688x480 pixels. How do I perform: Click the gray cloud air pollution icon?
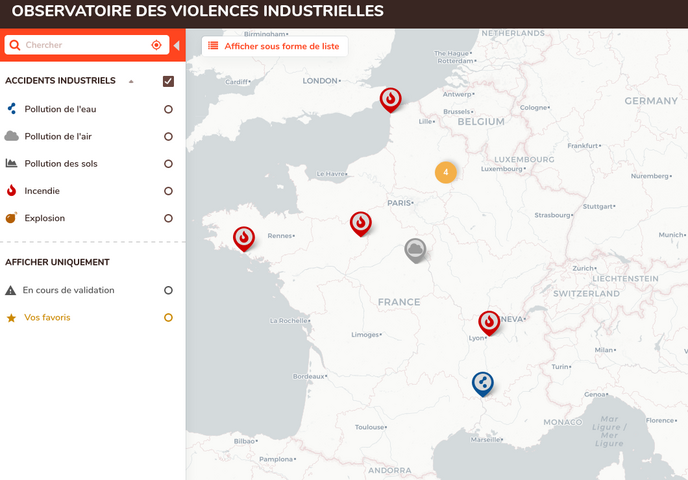pyautogui.click(x=11, y=136)
